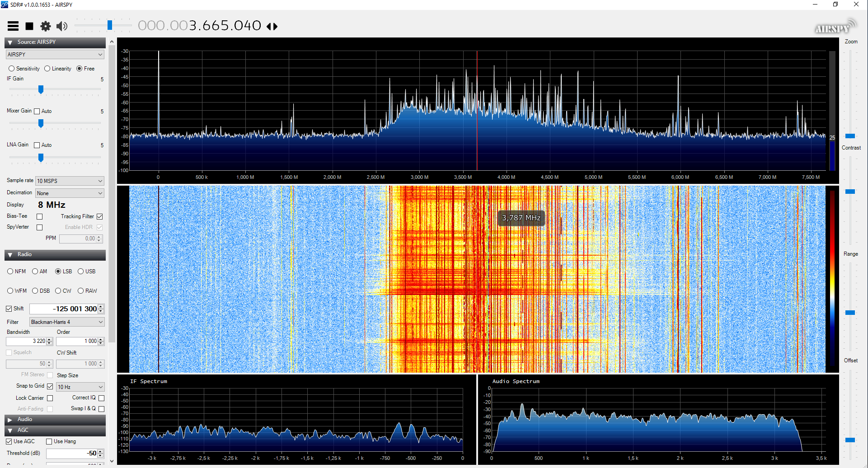Collapse the Radio panel section

10,255
